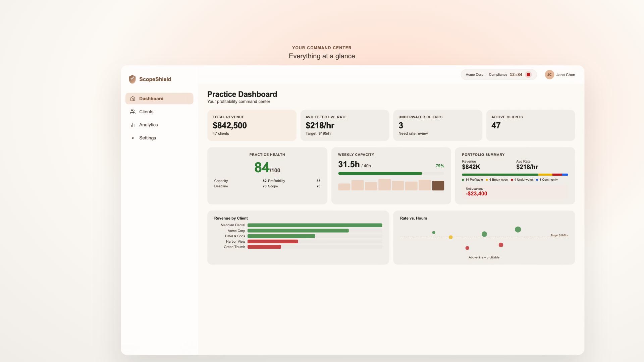Click the people icon beside Clients

pos(132,112)
